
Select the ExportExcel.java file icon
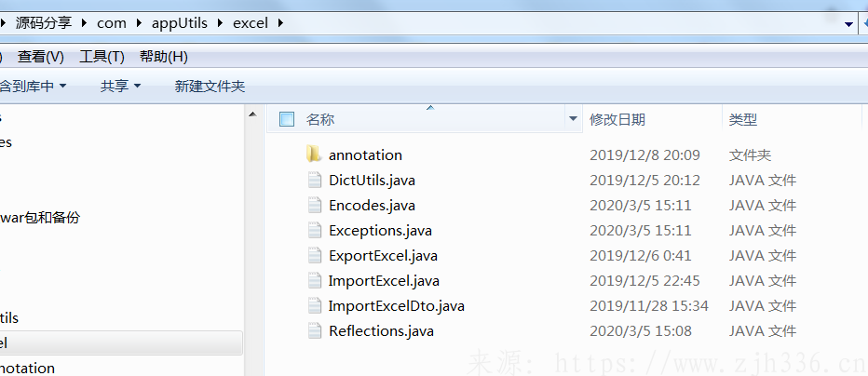(315, 255)
